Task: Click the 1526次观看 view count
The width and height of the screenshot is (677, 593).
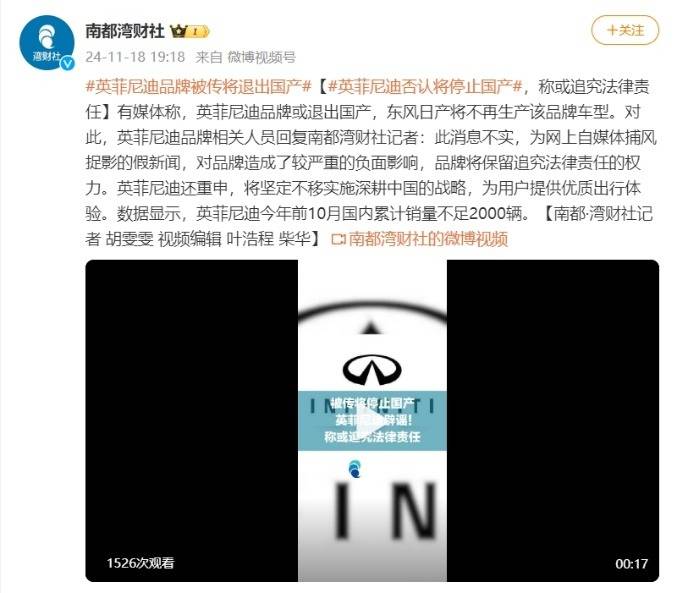Action: tap(140, 563)
